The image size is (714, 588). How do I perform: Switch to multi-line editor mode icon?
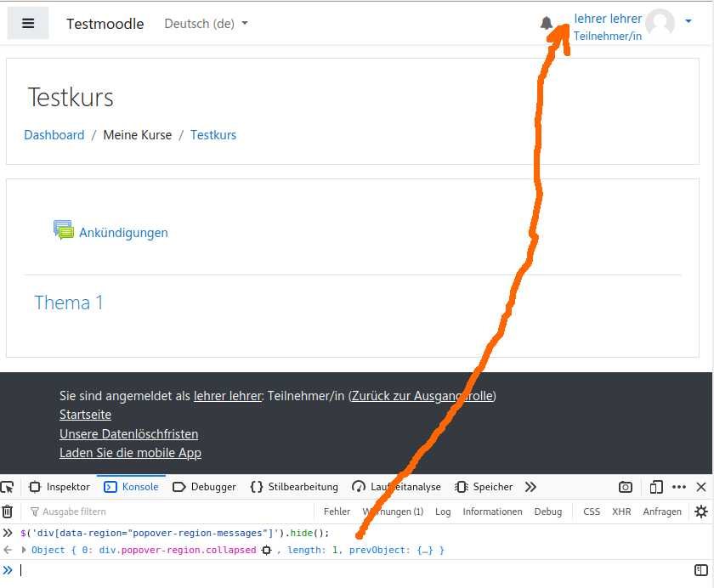[700, 570]
